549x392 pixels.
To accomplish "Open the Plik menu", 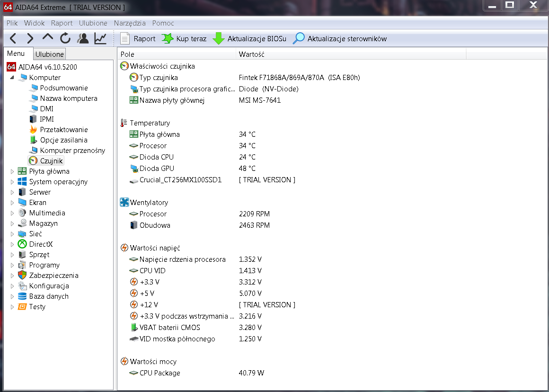I will 12,23.
